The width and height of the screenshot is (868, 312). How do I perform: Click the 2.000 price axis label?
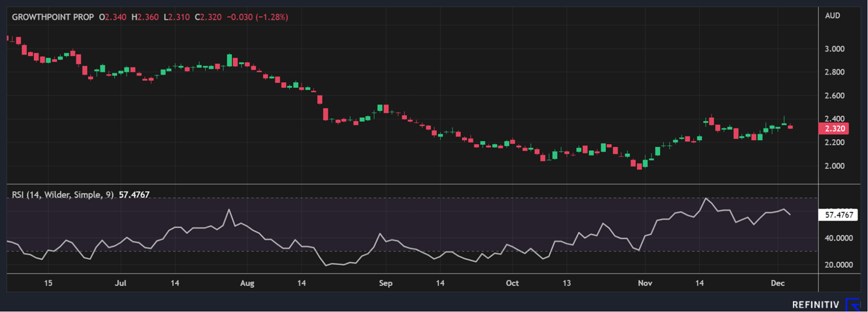834,166
